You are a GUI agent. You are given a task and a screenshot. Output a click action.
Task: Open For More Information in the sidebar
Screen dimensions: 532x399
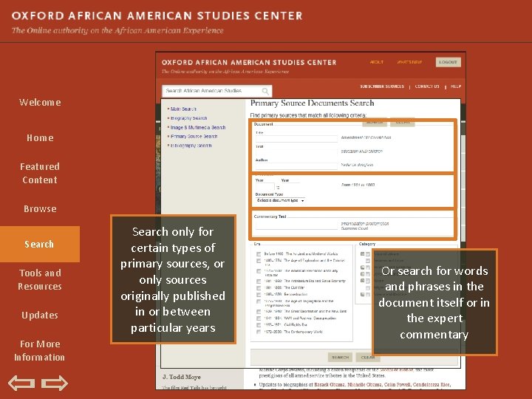40,350
